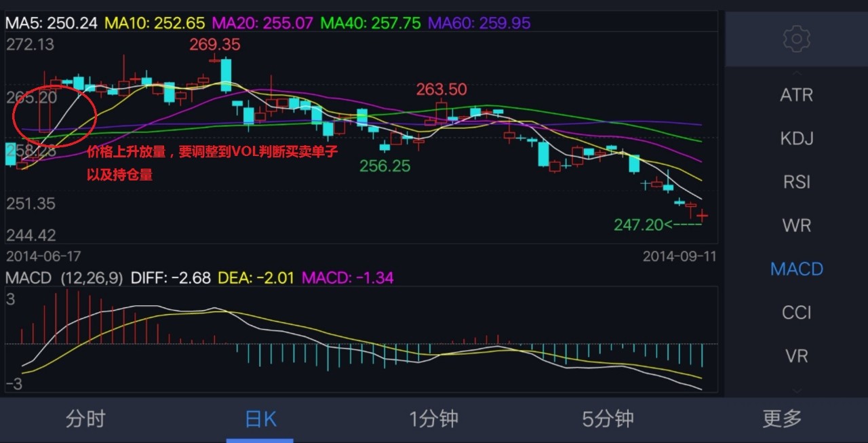Select the 5分钟 chart interval
The width and height of the screenshot is (868, 443).
607,419
